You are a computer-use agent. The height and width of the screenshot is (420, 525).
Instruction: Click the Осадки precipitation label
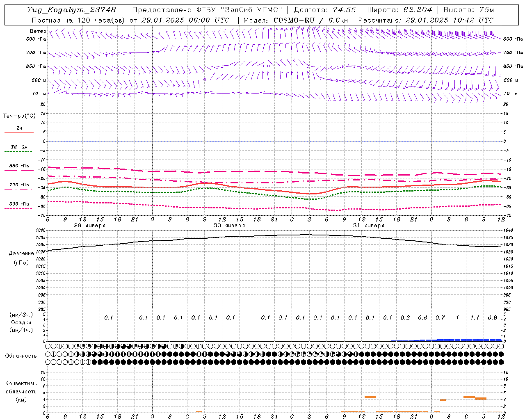pos(21,322)
